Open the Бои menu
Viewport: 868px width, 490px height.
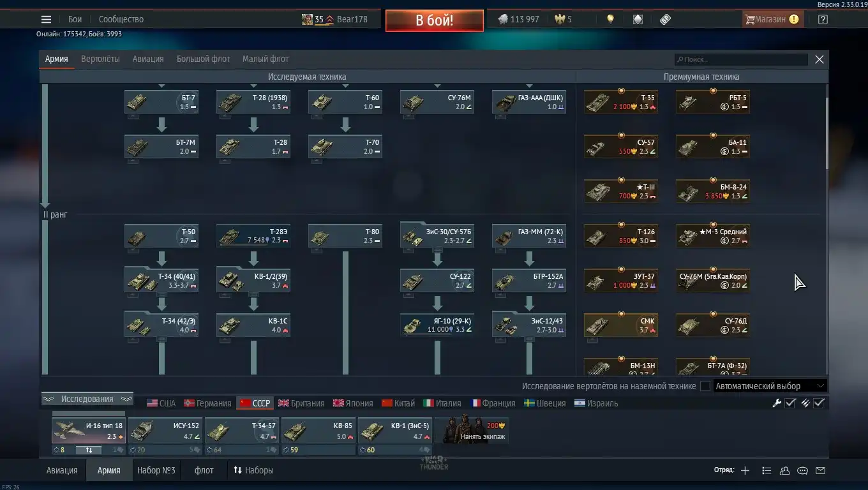75,19
